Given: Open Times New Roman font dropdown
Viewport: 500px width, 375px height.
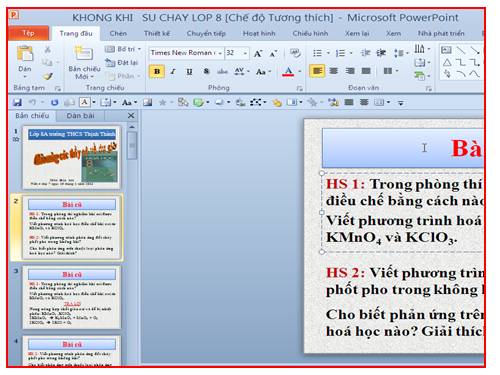Looking at the screenshot, I should pos(220,53).
